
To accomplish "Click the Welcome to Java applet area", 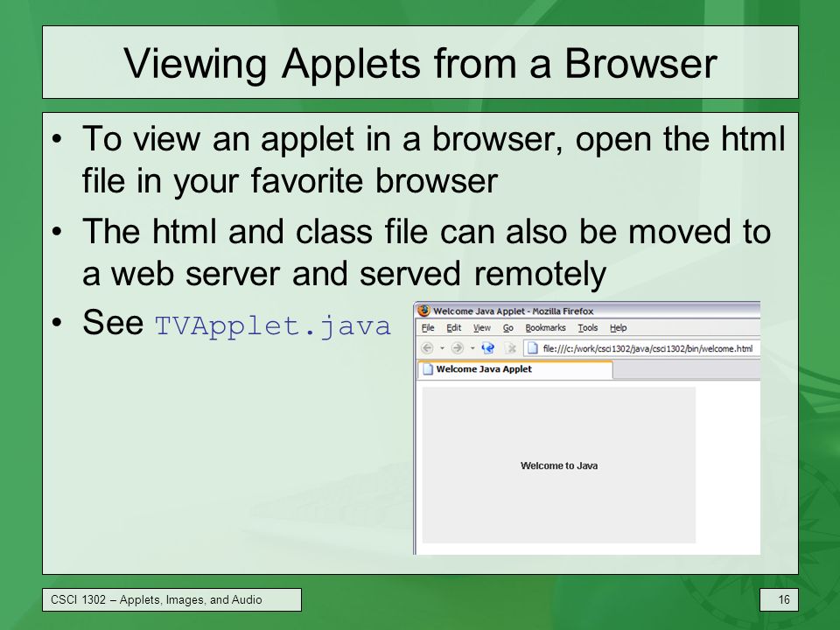I will 559,465.
